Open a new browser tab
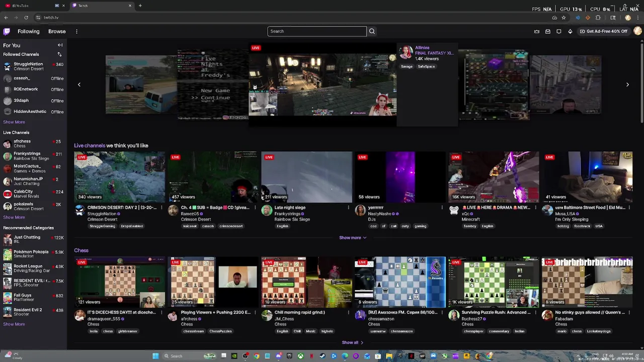This screenshot has width=644, height=362. pyautogui.click(x=140, y=6)
